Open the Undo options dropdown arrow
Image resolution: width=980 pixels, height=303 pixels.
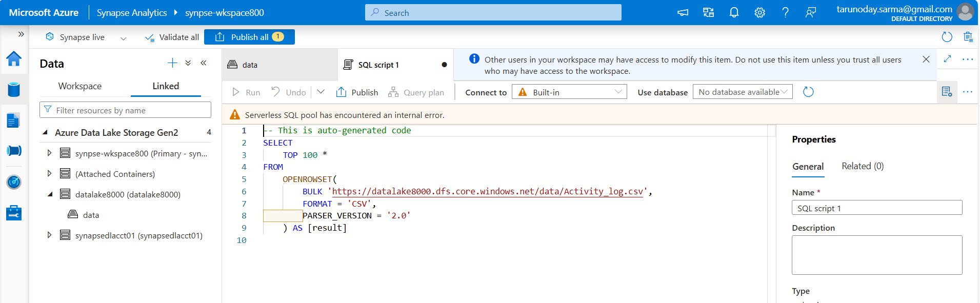(321, 92)
